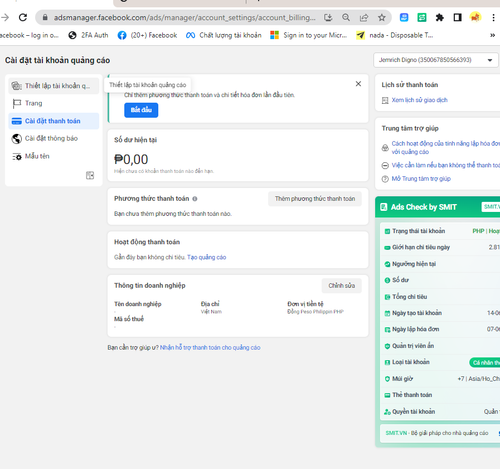Image resolution: width=500 pixels, height=469 pixels.
Task: Click the Tên doanh nghiệp label
Action: click(x=138, y=304)
